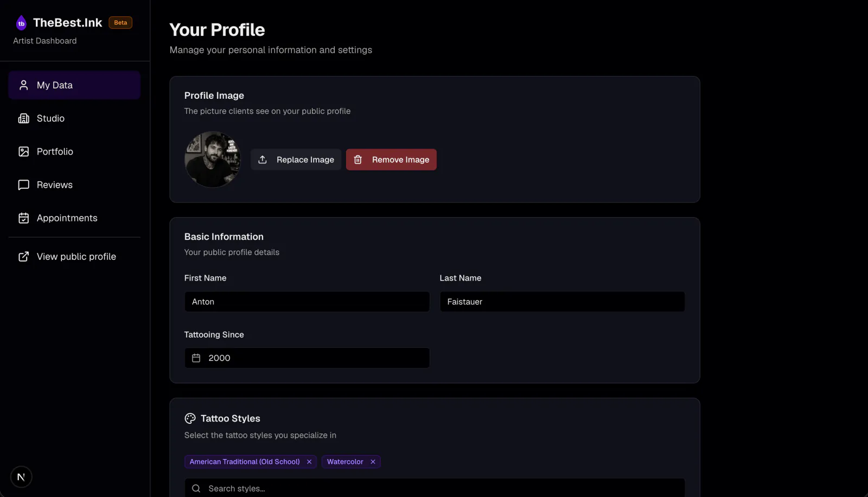Click the magnifier icon in Search styles
The image size is (868, 497).
point(196,488)
